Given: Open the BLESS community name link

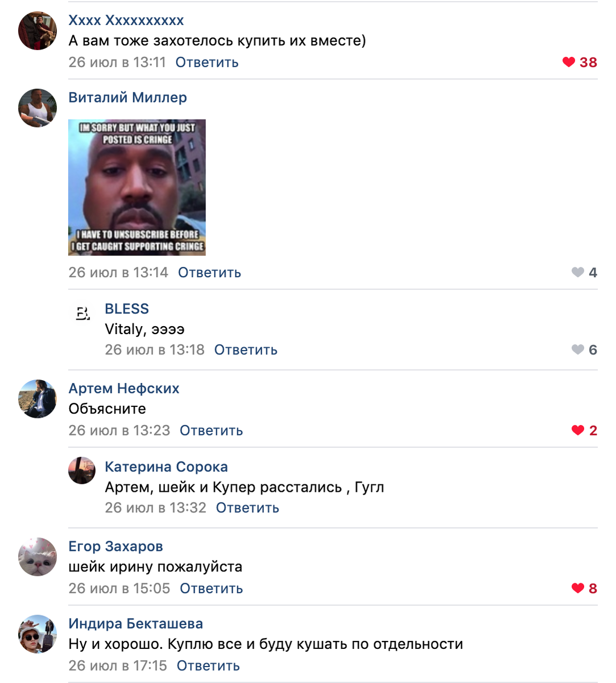Looking at the screenshot, I should [x=127, y=308].
